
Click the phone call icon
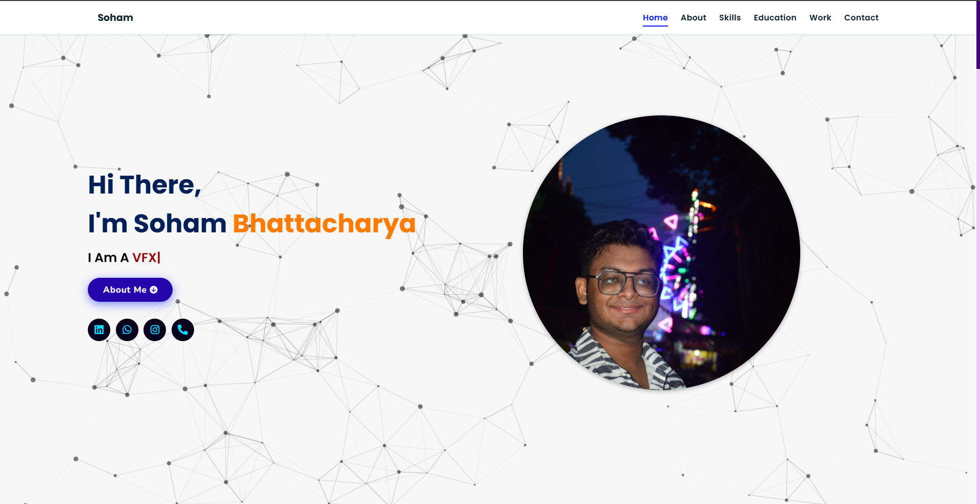183,330
